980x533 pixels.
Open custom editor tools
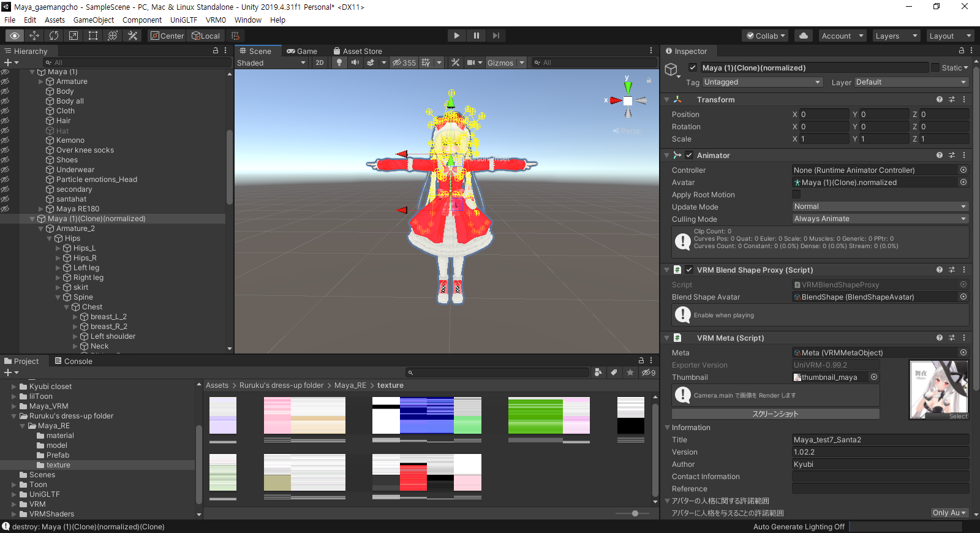[x=132, y=36]
